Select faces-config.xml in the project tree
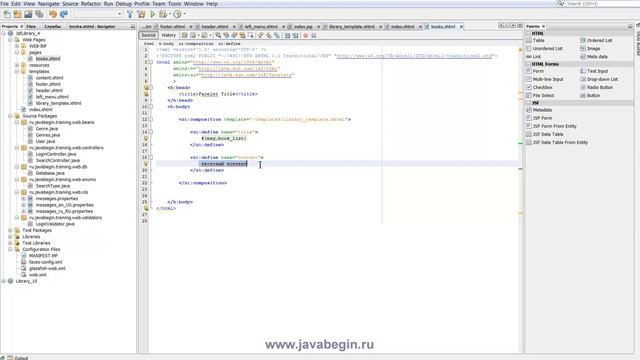The height and width of the screenshot is (360, 640). coord(45,262)
